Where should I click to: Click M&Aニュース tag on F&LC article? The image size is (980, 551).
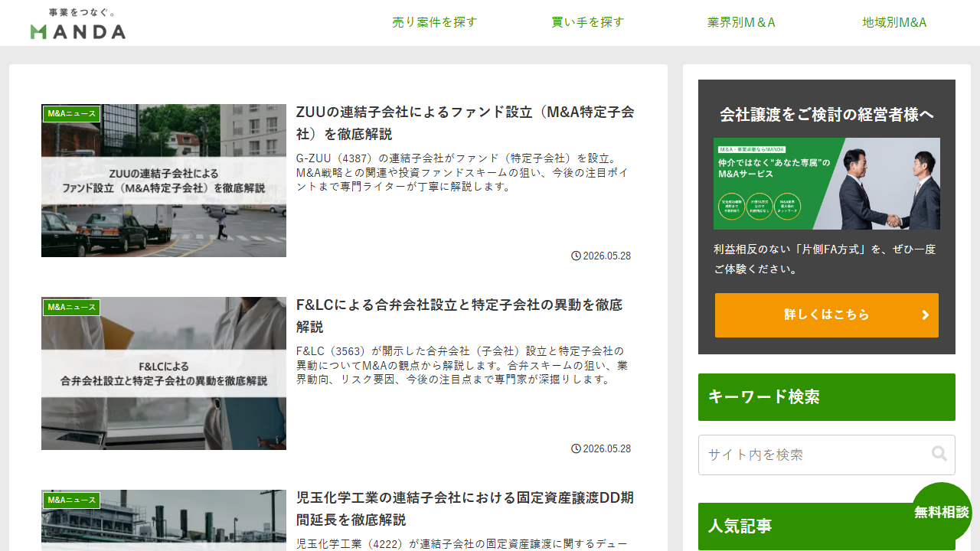click(x=72, y=307)
